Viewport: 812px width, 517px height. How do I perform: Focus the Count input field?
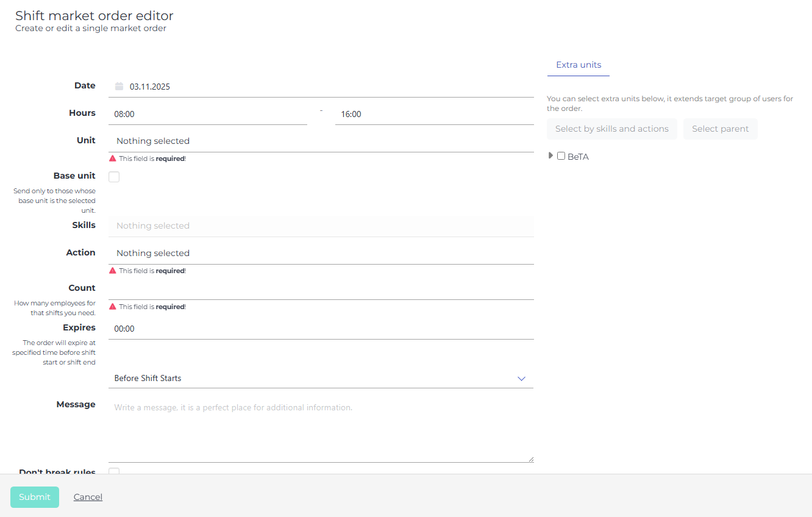pos(321,289)
